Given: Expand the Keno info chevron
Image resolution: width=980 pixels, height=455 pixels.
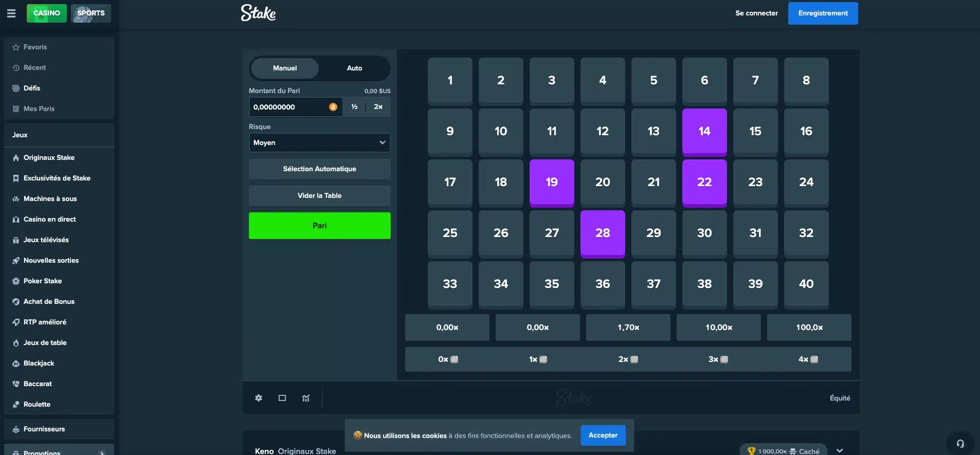Looking at the screenshot, I should [x=840, y=450].
